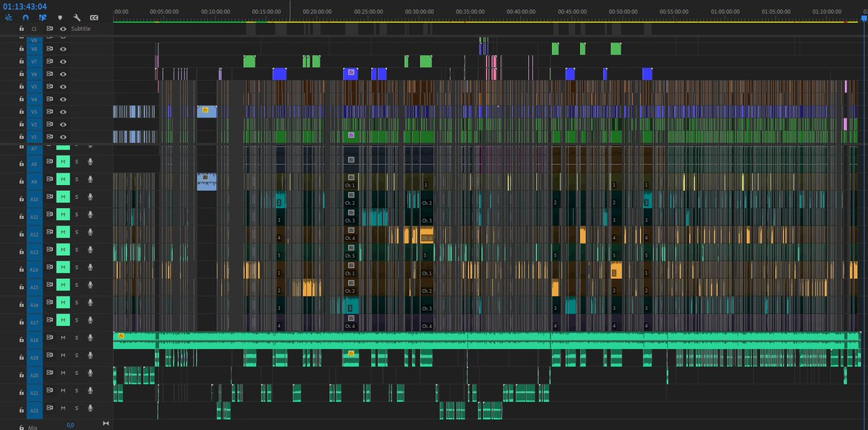Toggle the Snap magnet icon

[x=26, y=17]
